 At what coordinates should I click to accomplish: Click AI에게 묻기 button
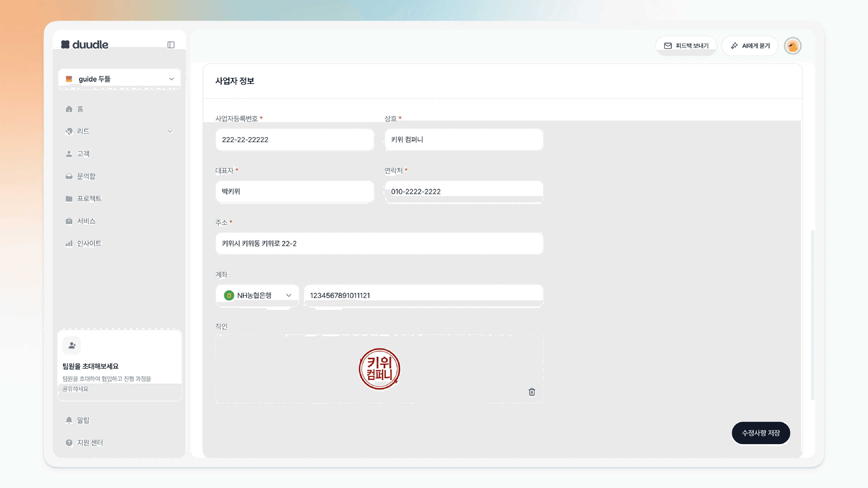tap(750, 46)
